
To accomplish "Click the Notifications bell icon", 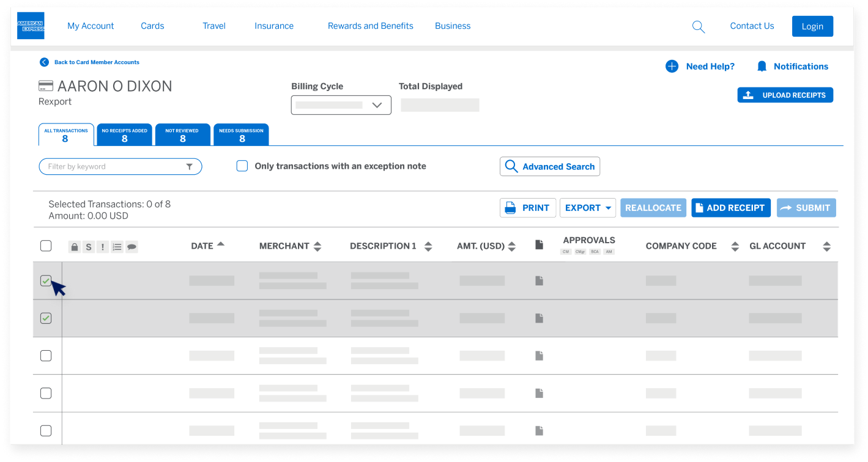I will (762, 67).
